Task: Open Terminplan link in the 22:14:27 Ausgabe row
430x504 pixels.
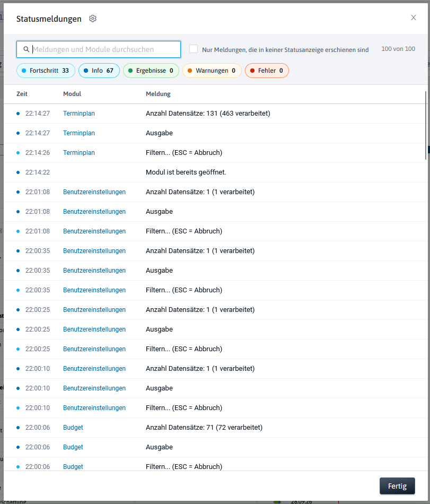Action: coord(78,133)
